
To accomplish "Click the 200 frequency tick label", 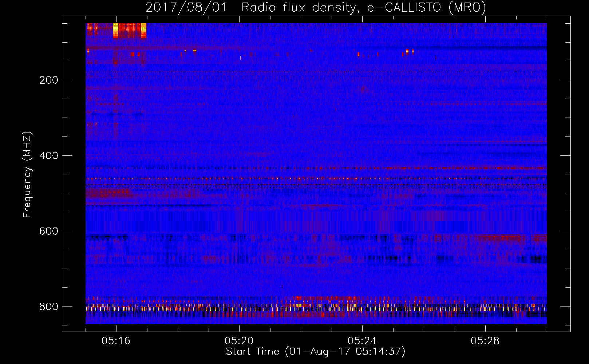I will coord(49,80).
